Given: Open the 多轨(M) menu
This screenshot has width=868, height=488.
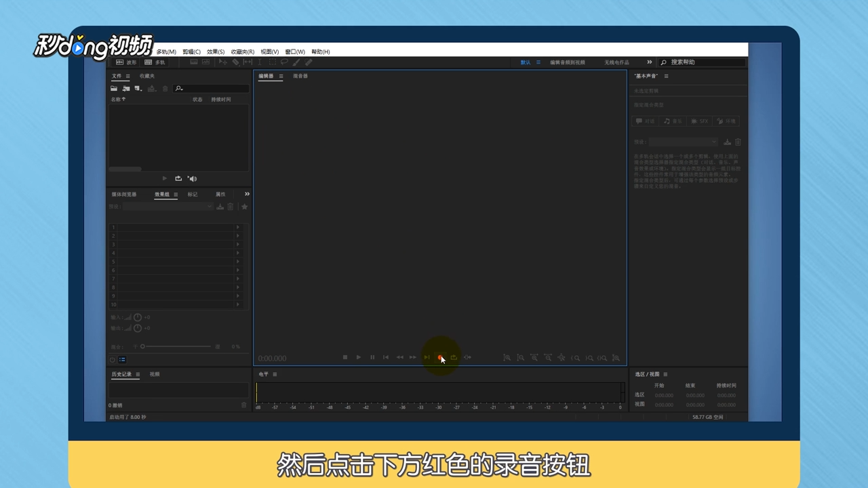Looking at the screenshot, I should click(166, 52).
